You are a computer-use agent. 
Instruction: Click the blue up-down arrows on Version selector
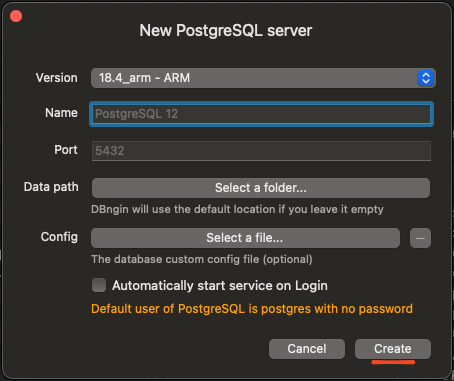click(x=426, y=78)
